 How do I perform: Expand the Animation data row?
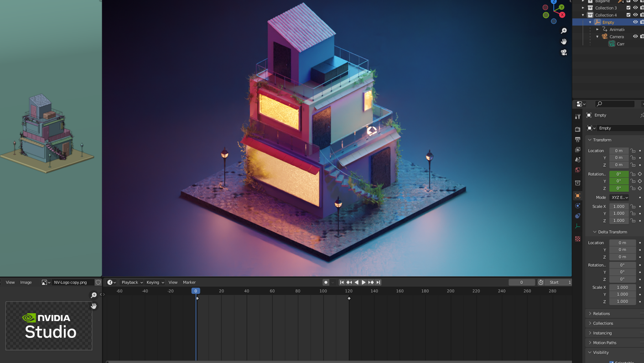[x=597, y=29]
